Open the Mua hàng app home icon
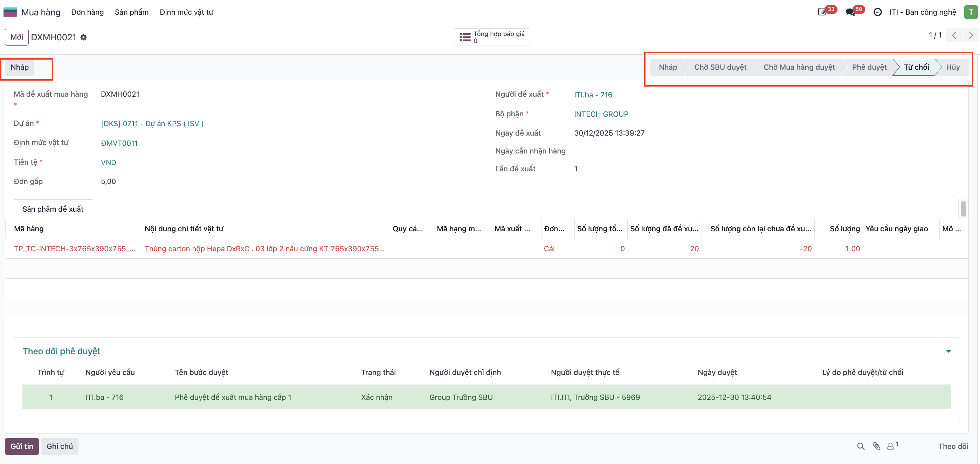The width and height of the screenshot is (980, 464). [x=10, y=12]
